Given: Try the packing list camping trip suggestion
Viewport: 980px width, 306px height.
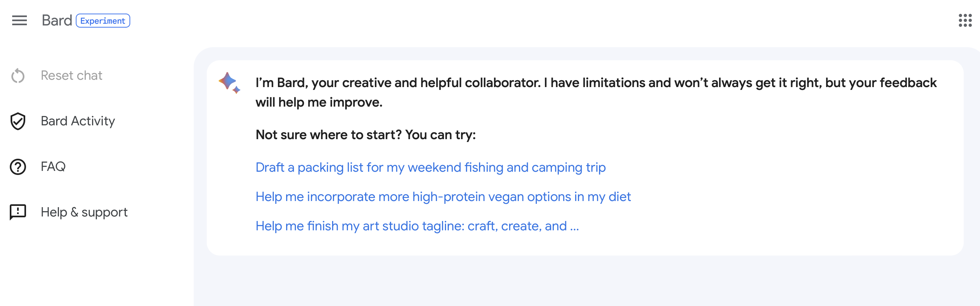Looking at the screenshot, I should (431, 168).
